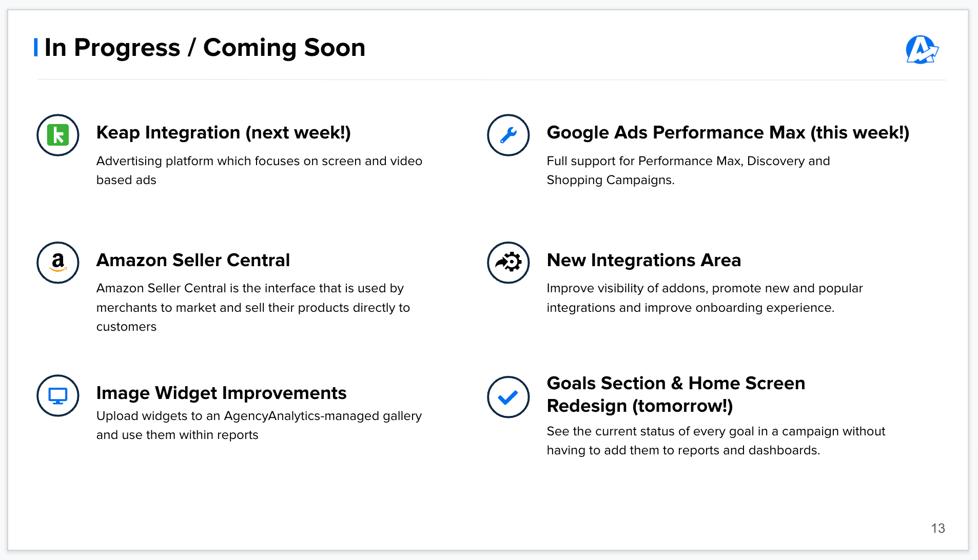Click the wrench icon for Google Ads
The width and height of the screenshot is (978, 560).
[508, 135]
